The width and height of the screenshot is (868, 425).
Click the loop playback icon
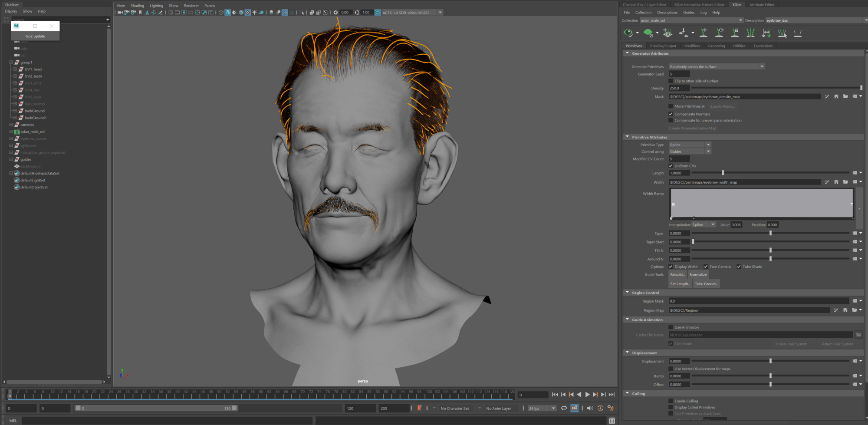click(x=564, y=408)
